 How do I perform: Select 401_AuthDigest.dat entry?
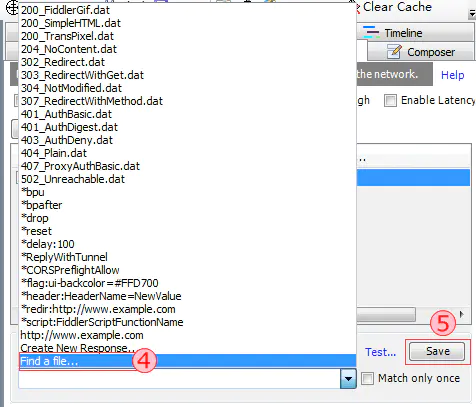pos(187,127)
